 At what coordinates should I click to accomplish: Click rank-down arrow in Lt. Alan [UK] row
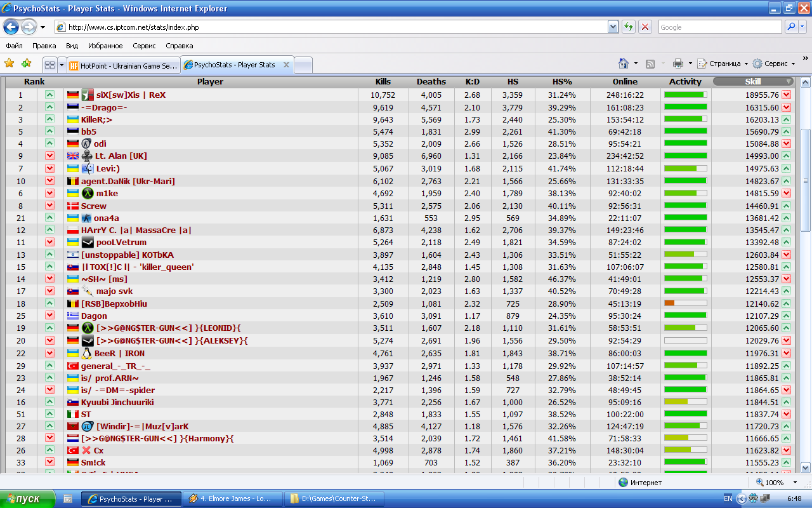point(49,156)
